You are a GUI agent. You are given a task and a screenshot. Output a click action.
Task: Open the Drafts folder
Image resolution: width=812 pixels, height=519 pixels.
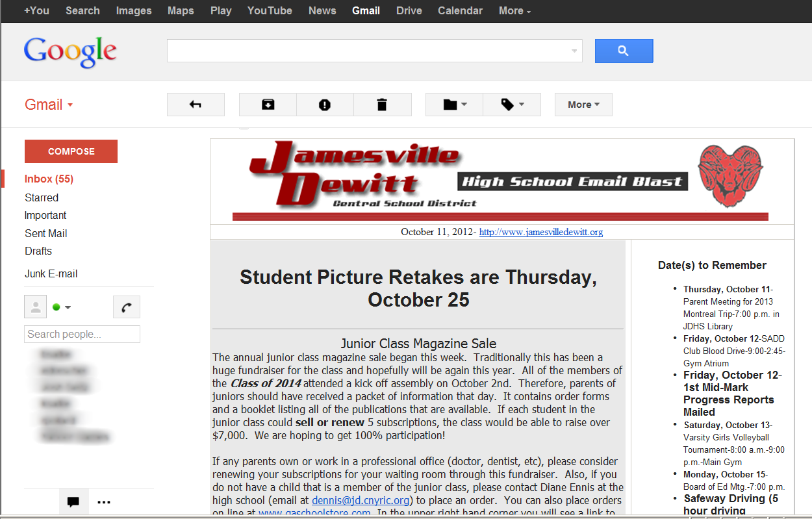pos(38,251)
